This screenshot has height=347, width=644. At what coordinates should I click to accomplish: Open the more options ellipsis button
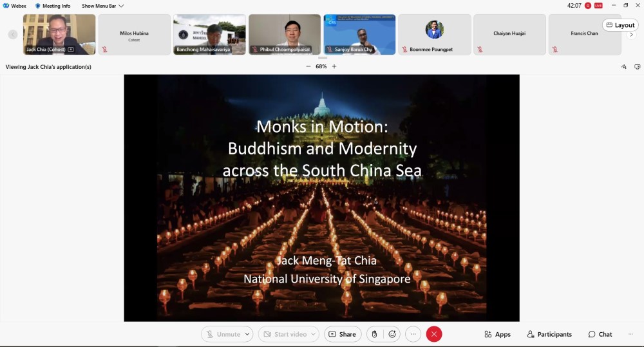(x=413, y=334)
